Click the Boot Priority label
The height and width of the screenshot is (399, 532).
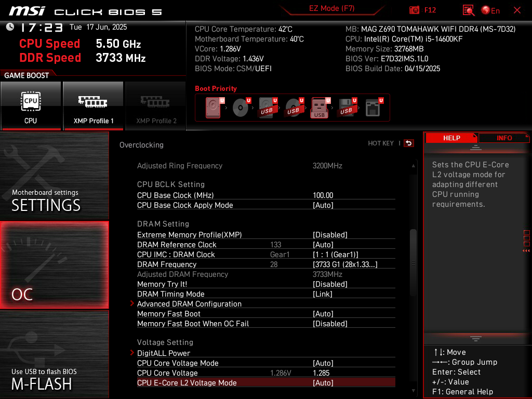(x=216, y=88)
